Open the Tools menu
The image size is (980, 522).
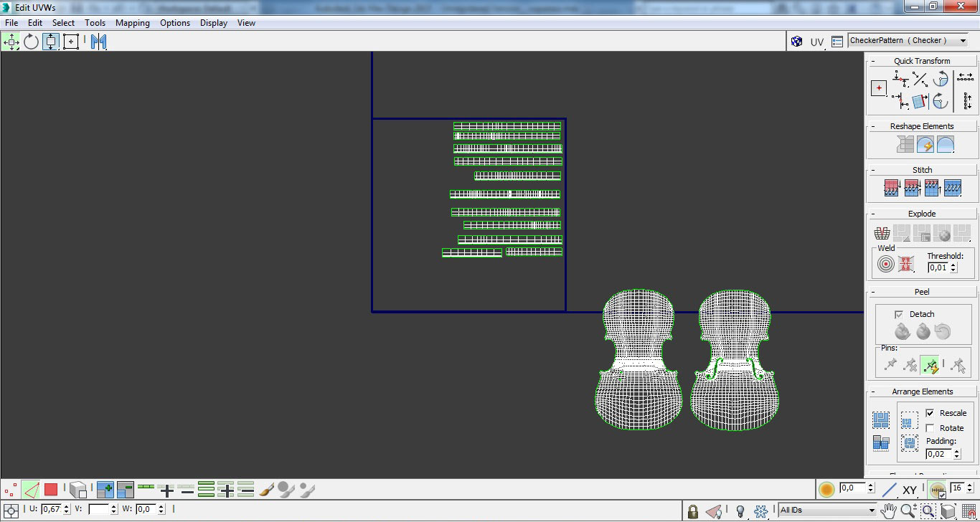click(95, 23)
